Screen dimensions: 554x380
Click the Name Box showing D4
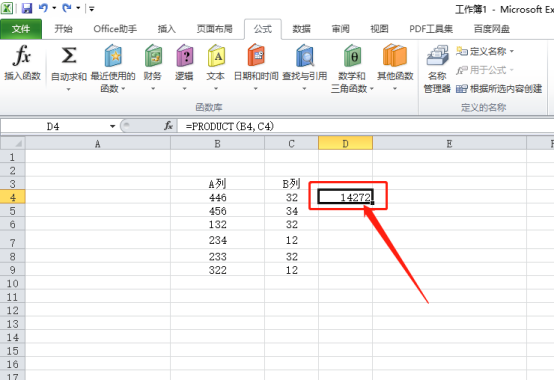53,126
